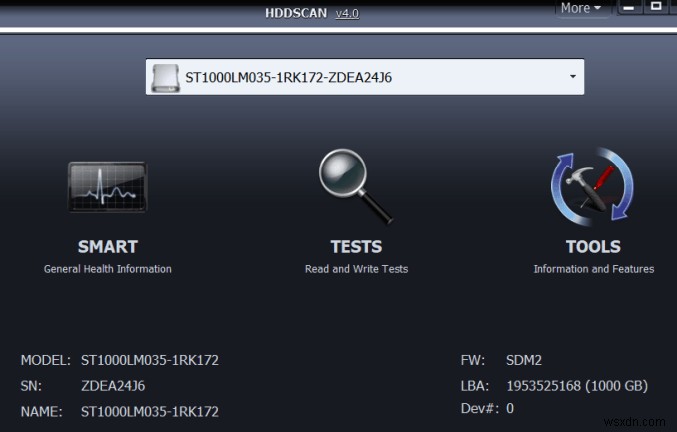Expand the drive selection dropdown arrow
The image size is (677, 432).
click(573, 77)
